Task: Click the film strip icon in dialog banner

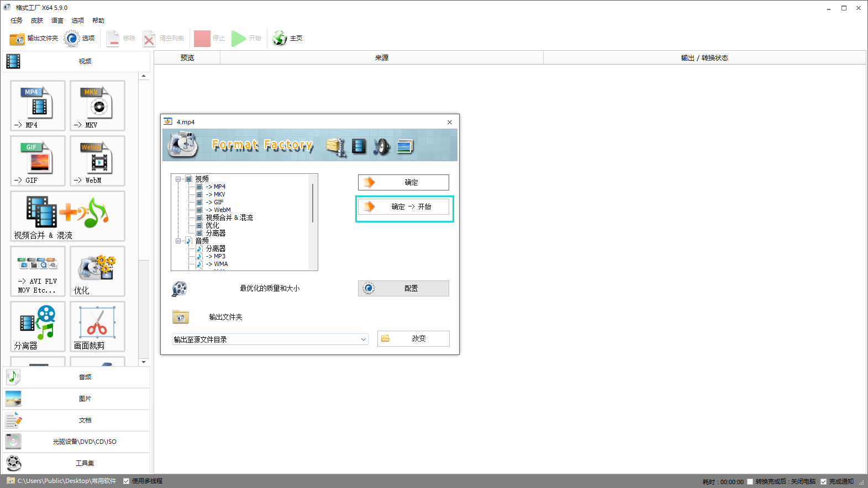Action: pos(359,146)
